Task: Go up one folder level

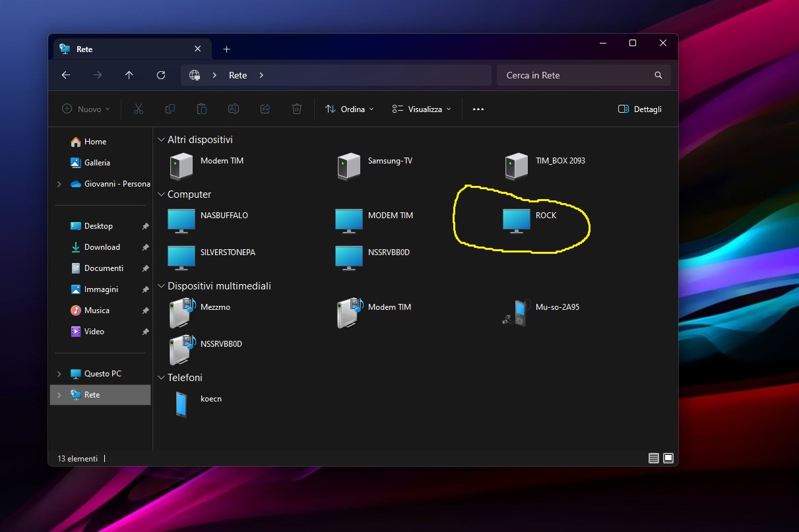Action: [129, 75]
